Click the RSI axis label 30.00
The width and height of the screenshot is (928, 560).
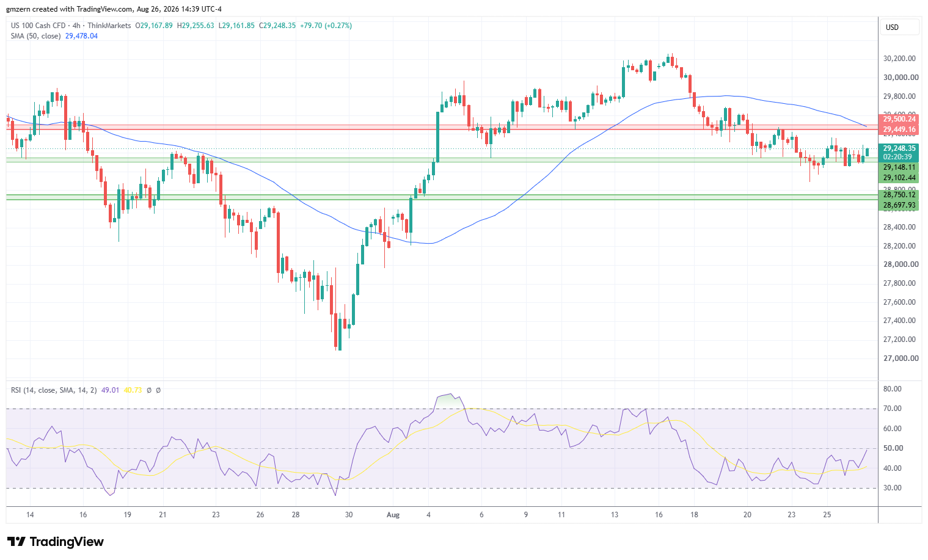pyautogui.click(x=892, y=488)
